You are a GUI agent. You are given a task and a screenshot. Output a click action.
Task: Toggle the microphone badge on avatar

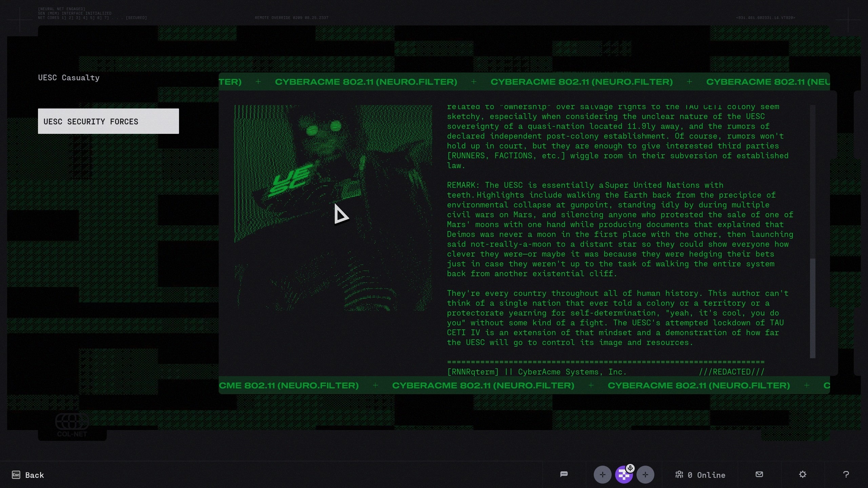[630, 468]
